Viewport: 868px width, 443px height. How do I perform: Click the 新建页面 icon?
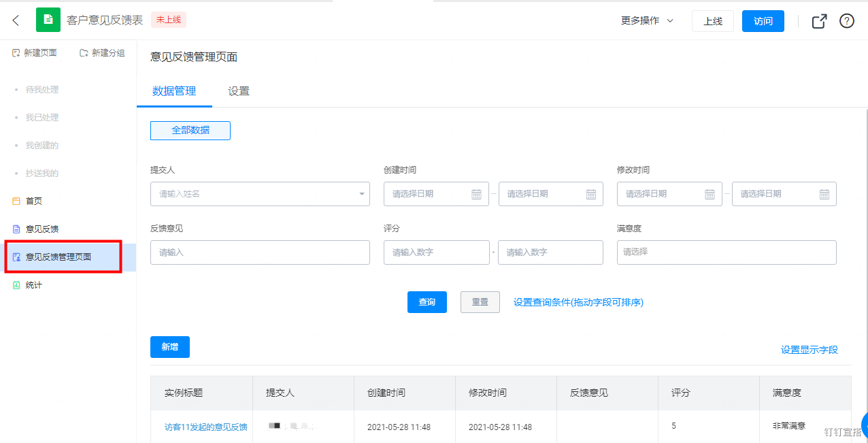coord(16,53)
